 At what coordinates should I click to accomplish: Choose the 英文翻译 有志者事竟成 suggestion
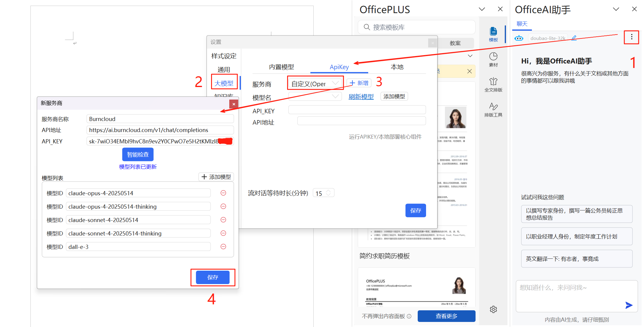pos(577,259)
